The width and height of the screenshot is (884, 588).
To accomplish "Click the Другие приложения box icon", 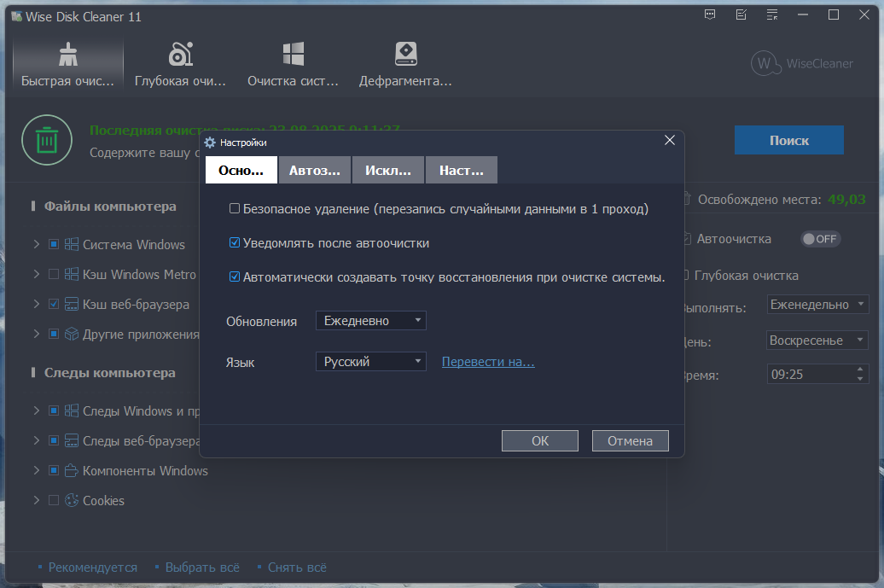I will point(72,334).
